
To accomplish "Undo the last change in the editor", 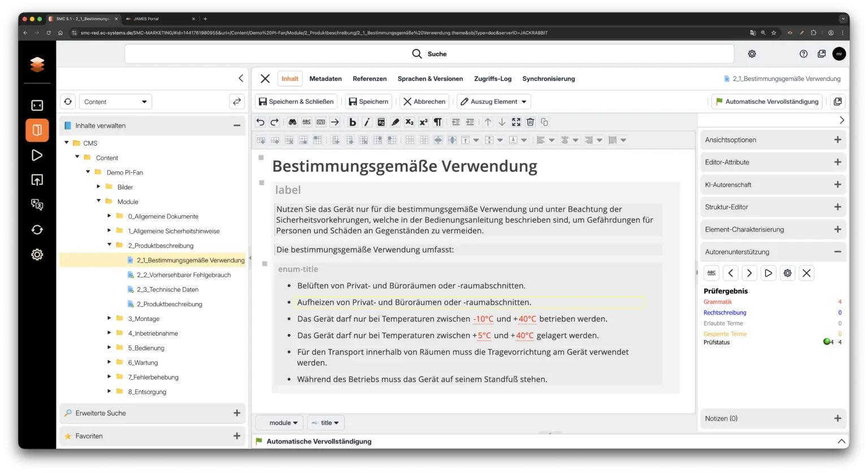I will [261, 121].
